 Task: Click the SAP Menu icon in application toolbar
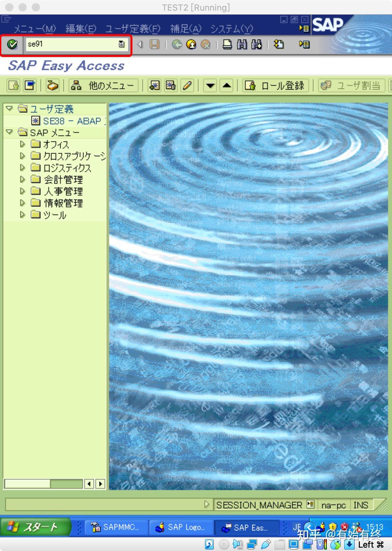coord(30,86)
